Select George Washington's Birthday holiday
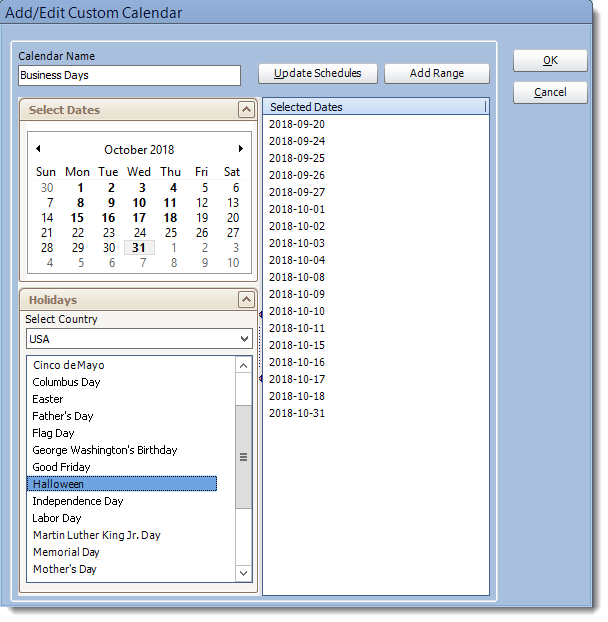 pos(105,450)
